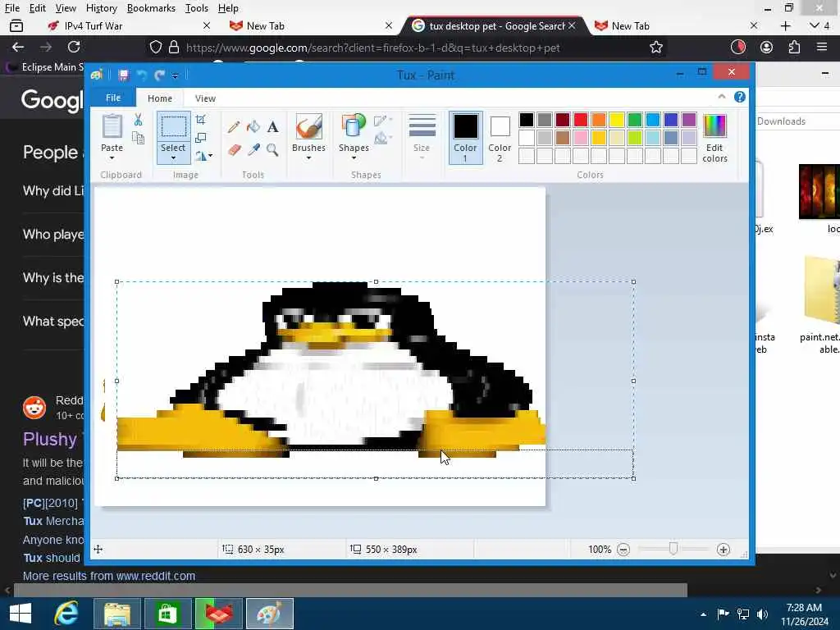Click the horizontal scrollbar in Firefox
The image size is (840, 630).
click(350, 590)
